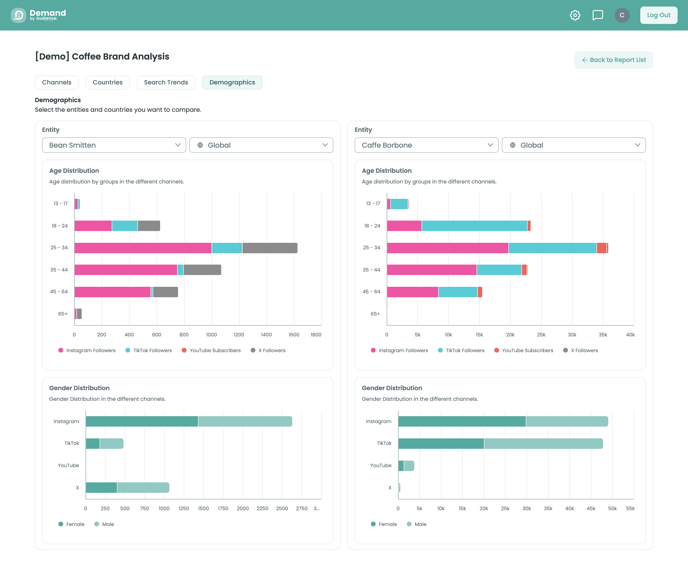Click Bean Smitten Instagram male gender bar
Image resolution: width=688 pixels, height=570 pixels.
[x=245, y=422]
